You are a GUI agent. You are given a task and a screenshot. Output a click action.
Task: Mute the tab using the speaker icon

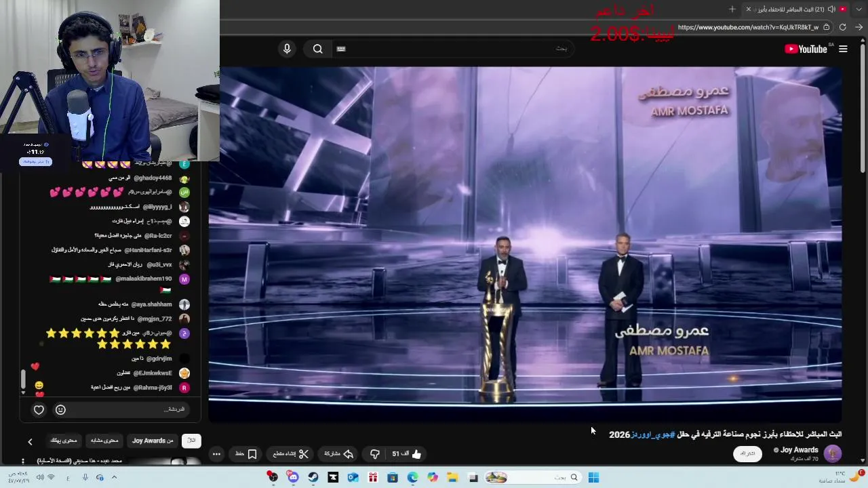[831, 9]
